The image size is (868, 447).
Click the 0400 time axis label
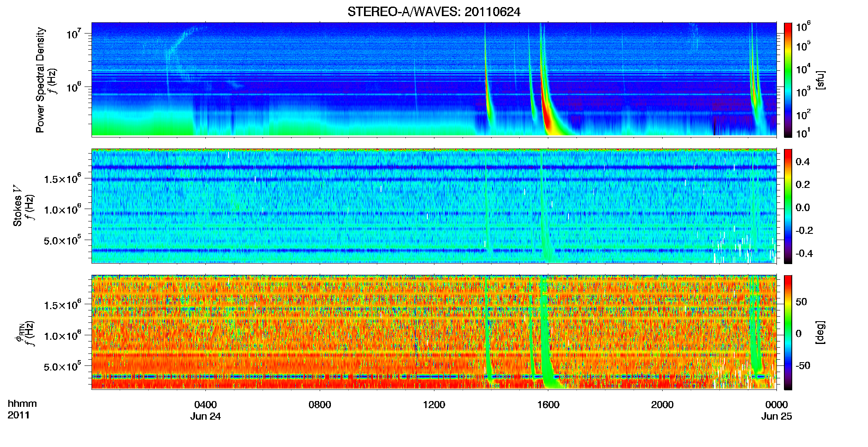coord(205,404)
